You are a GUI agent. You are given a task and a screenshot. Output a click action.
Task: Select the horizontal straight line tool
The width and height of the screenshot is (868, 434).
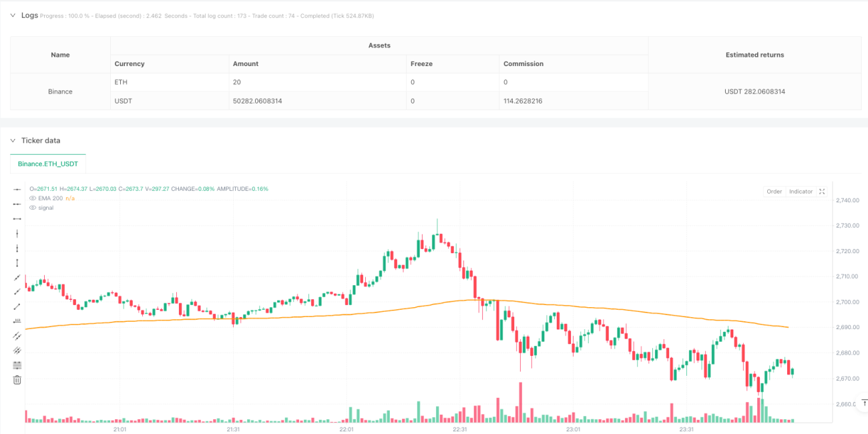click(17, 219)
